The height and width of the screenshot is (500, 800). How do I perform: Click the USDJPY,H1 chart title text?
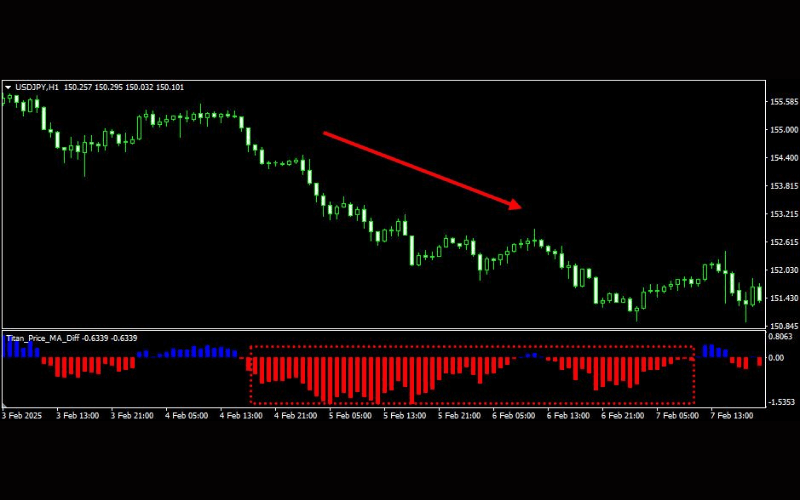[36, 87]
